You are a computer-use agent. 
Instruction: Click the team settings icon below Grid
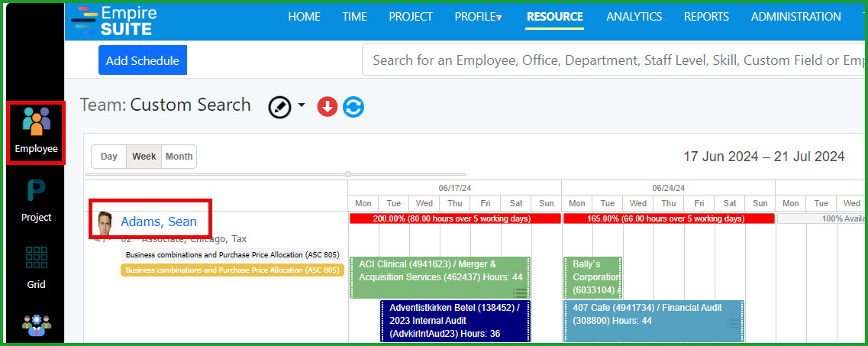[x=36, y=325]
